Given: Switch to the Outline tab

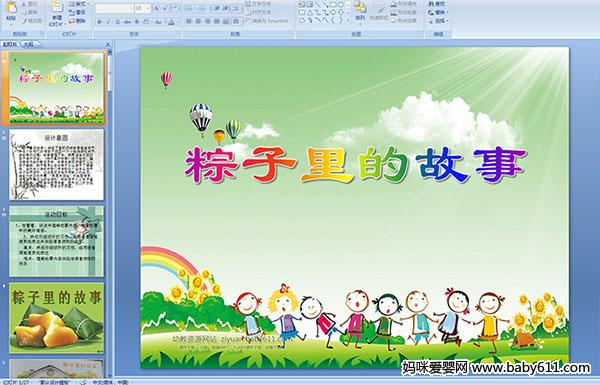Looking at the screenshot, I should point(28,44).
